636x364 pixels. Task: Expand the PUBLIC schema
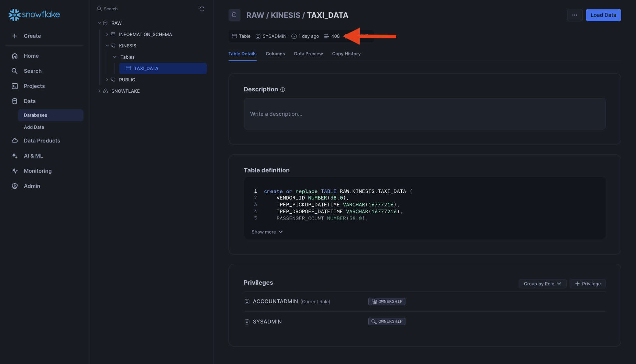click(x=107, y=80)
